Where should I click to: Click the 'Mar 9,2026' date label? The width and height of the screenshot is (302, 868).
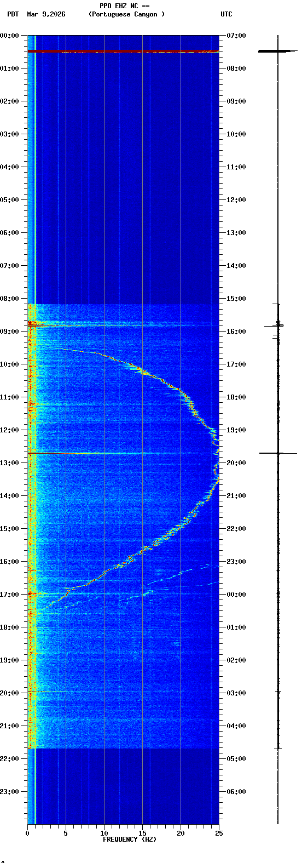click(46, 14)
